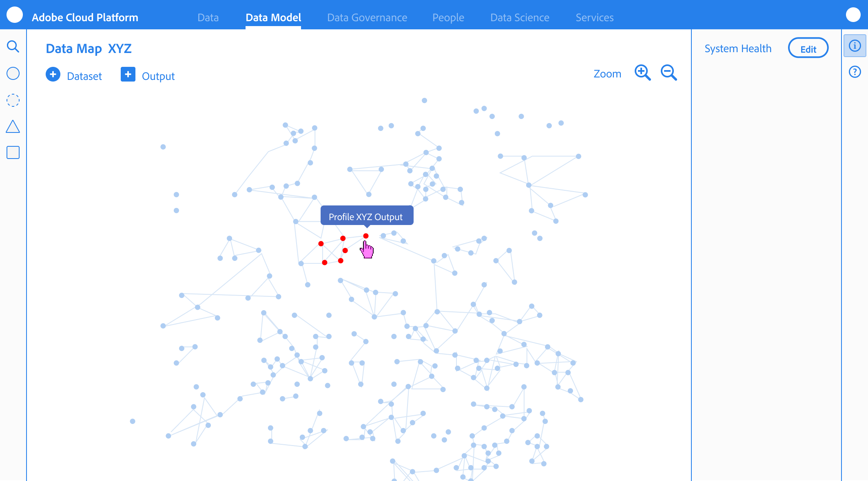Add a new Dataset with plus icon

pos(53,75)
